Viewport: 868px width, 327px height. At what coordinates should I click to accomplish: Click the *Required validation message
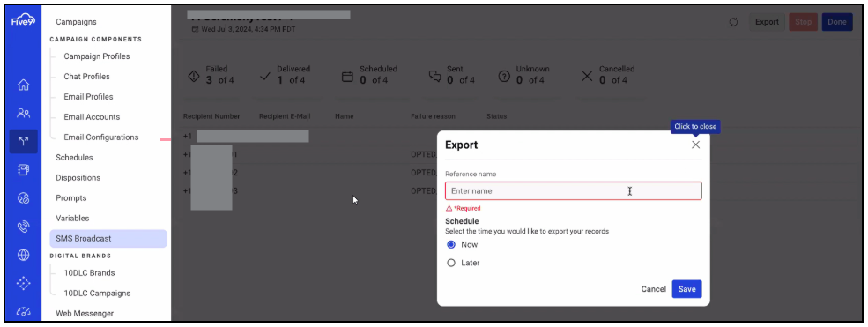pyautogui.click(x=467, y=209)
